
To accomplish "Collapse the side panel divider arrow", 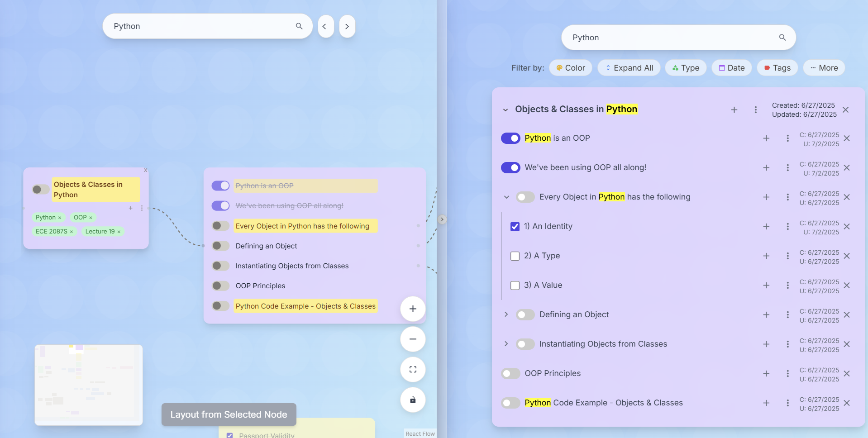I will pyautogui.click(x=442, y=219).
